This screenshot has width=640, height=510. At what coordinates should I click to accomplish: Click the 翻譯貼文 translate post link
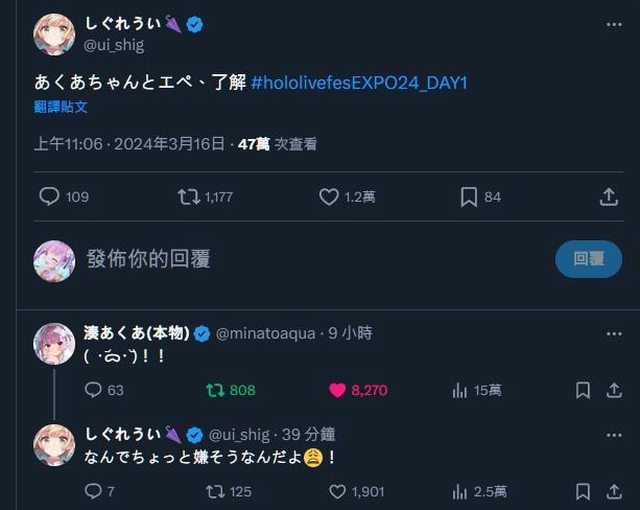(x=60, y=106)
